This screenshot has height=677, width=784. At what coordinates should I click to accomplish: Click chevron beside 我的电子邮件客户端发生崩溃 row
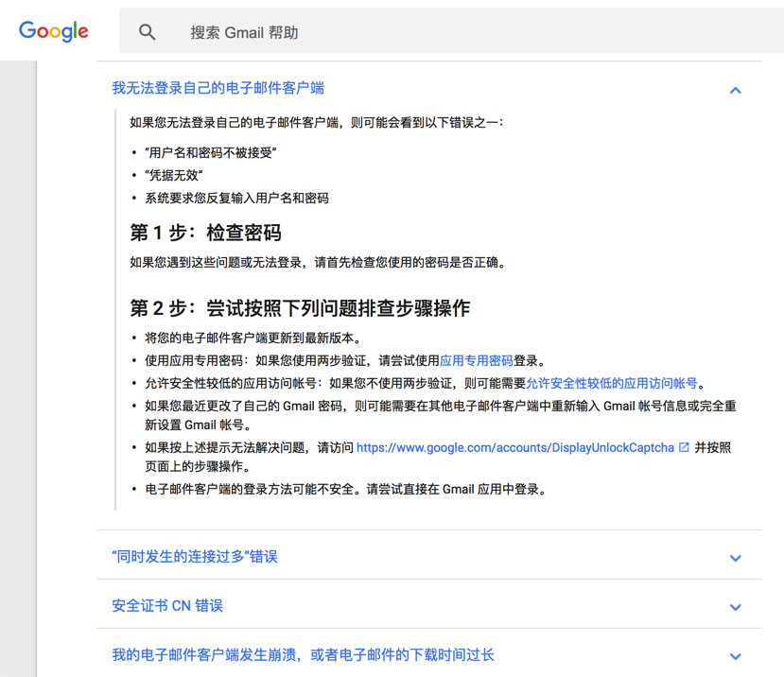735,656
